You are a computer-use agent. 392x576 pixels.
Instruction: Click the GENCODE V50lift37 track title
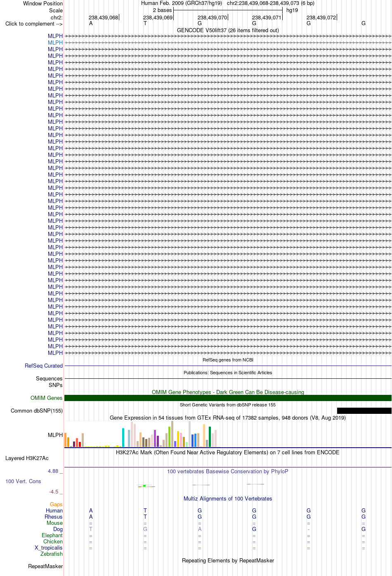click(x=228, y=30)
